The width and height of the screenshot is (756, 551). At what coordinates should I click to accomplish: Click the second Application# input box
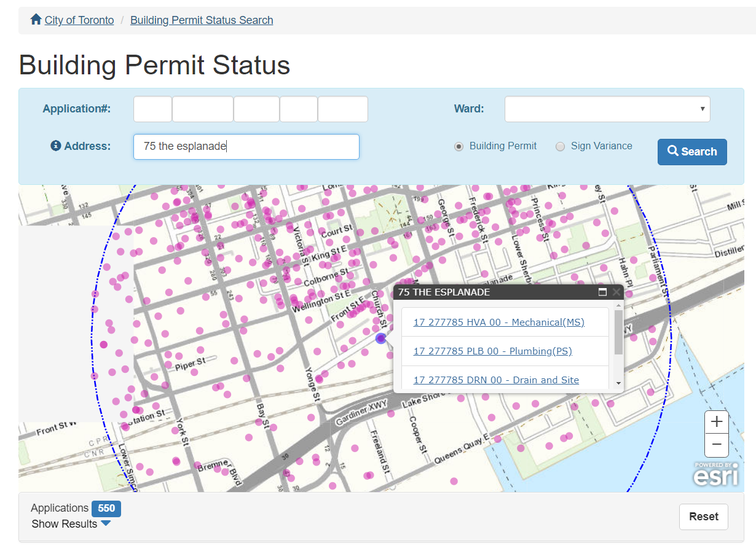click(x=203, y=109)
